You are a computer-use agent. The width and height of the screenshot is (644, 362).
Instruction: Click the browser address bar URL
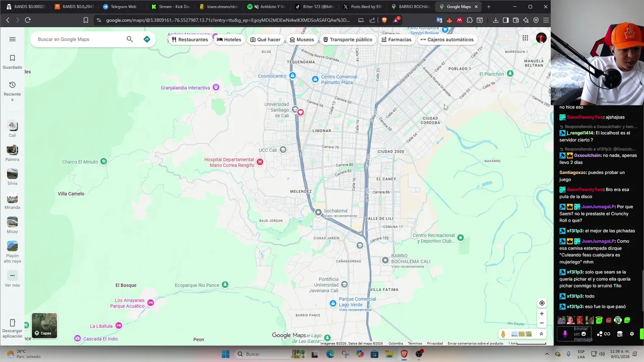pos(227,20)
